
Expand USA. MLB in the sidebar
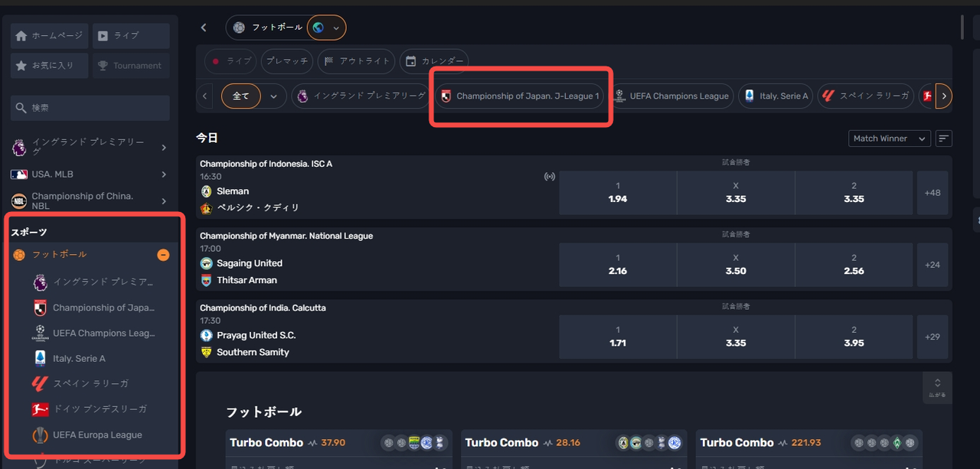[x=163, y=174]
